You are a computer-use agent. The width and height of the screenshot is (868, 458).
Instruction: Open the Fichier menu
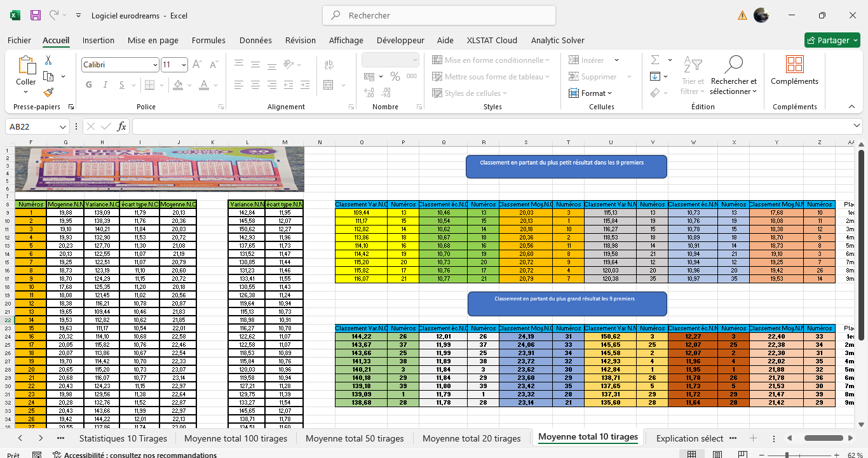19,40
